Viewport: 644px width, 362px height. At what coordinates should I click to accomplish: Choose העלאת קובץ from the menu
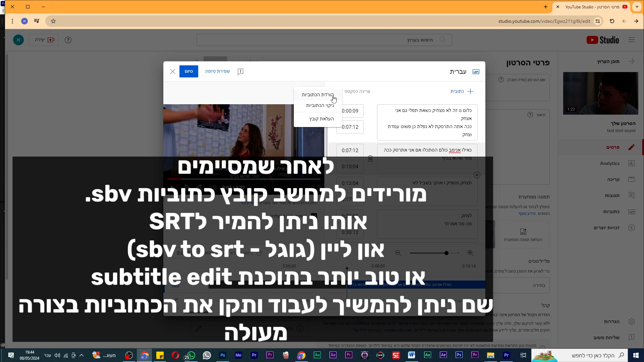point(321,119)
